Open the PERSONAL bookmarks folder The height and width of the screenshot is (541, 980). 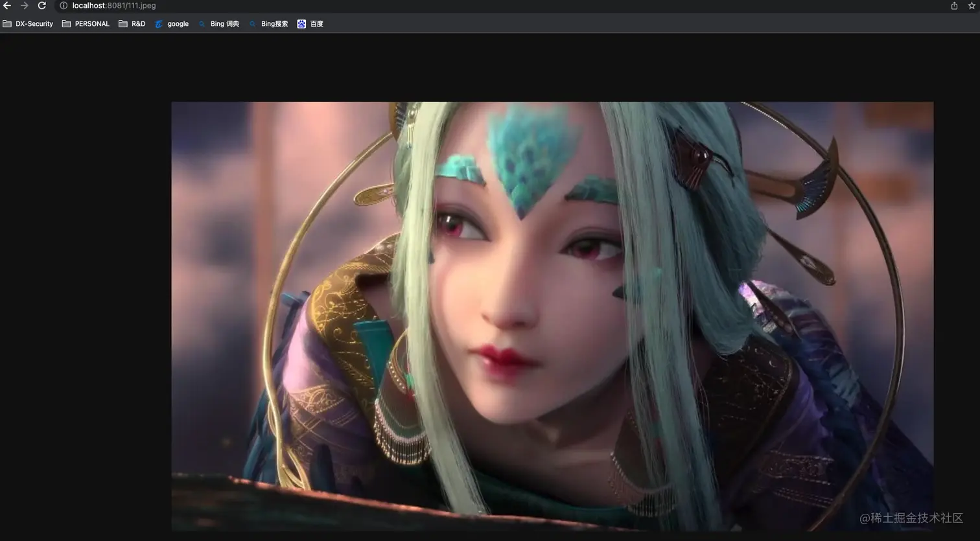pos(85,23)
